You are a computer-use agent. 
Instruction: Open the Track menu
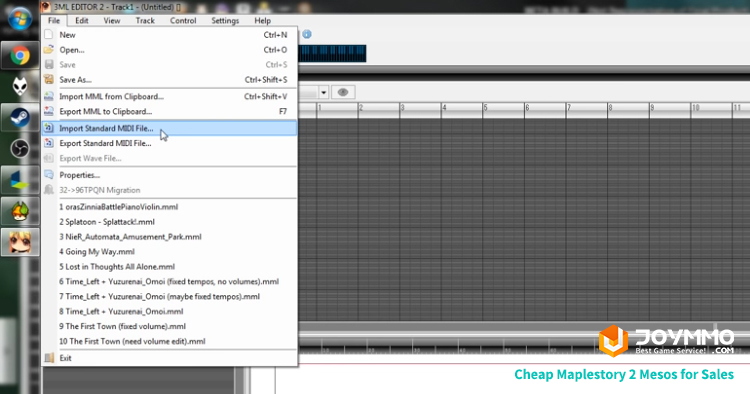pyautogui.click(x=145, y=21)
